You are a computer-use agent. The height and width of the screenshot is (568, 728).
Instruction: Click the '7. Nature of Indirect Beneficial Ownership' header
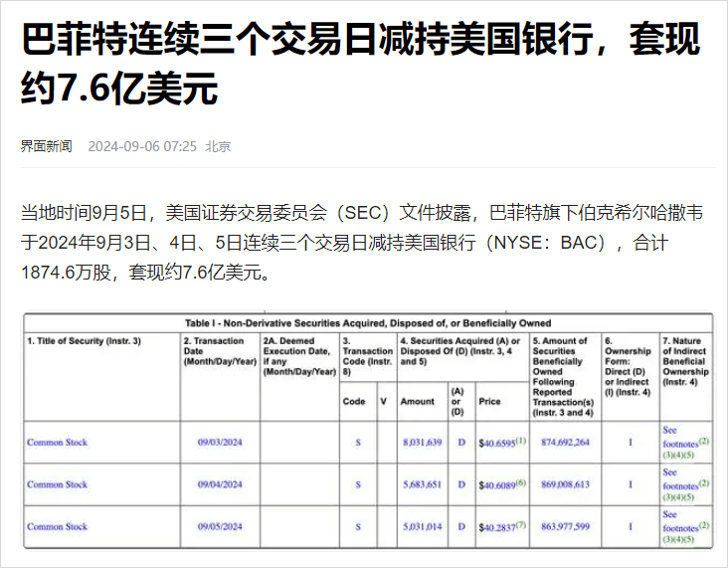click(x=686, y=361)
